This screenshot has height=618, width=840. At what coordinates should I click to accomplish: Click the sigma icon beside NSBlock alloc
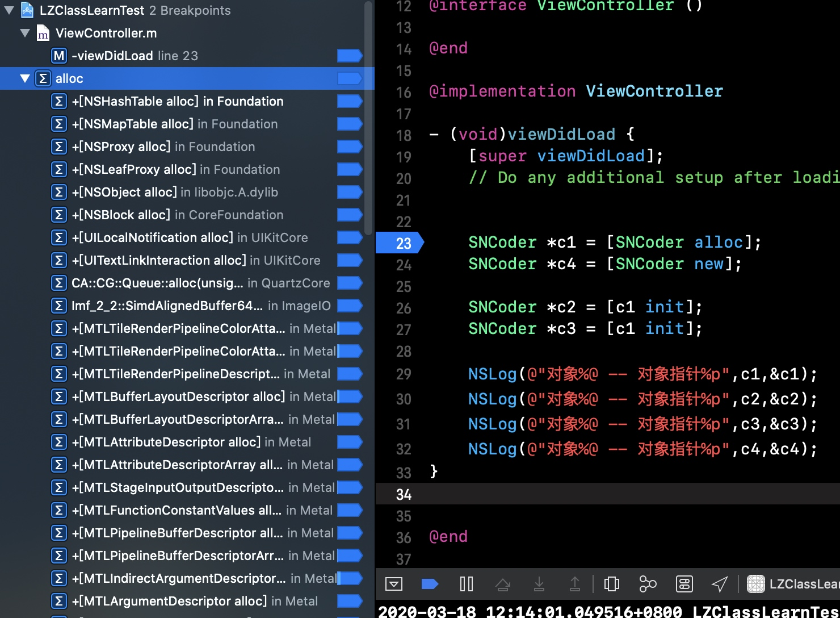point(59,215)
